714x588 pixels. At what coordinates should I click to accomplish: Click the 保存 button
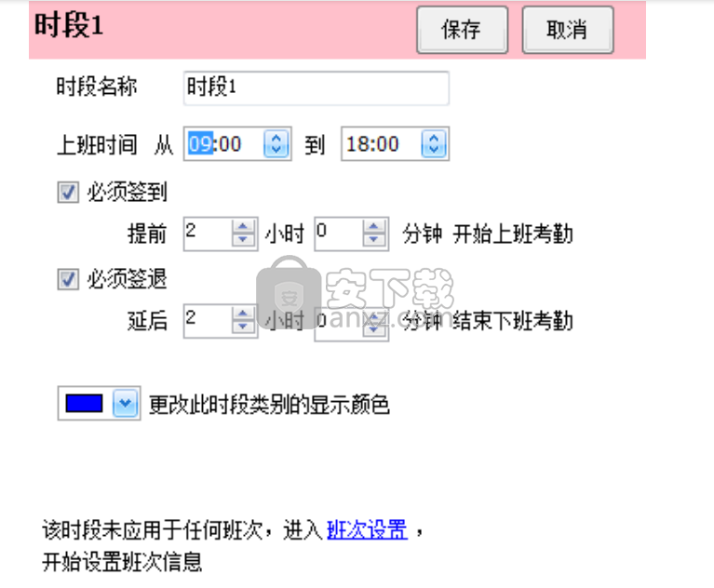click(462, 30)
